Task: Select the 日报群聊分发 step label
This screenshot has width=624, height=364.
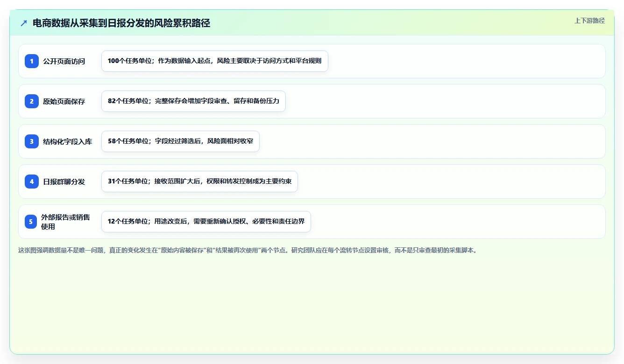Action: (64, 182)
